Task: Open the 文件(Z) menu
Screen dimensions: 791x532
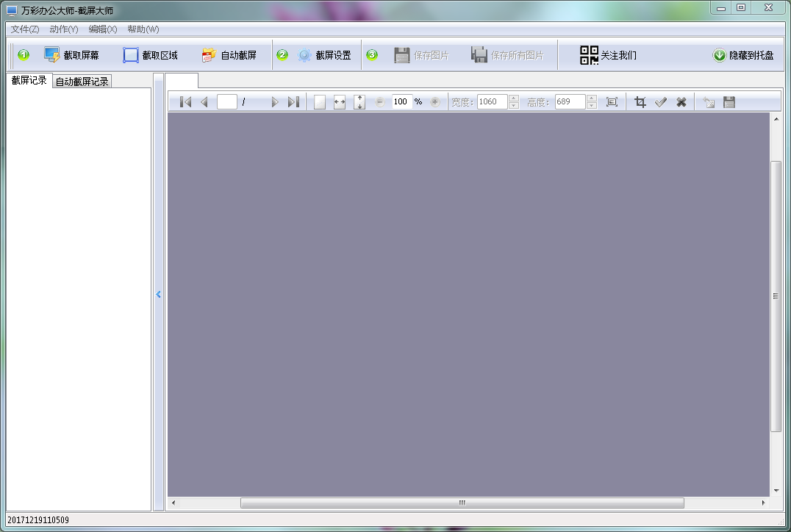Action: [25, 29]
